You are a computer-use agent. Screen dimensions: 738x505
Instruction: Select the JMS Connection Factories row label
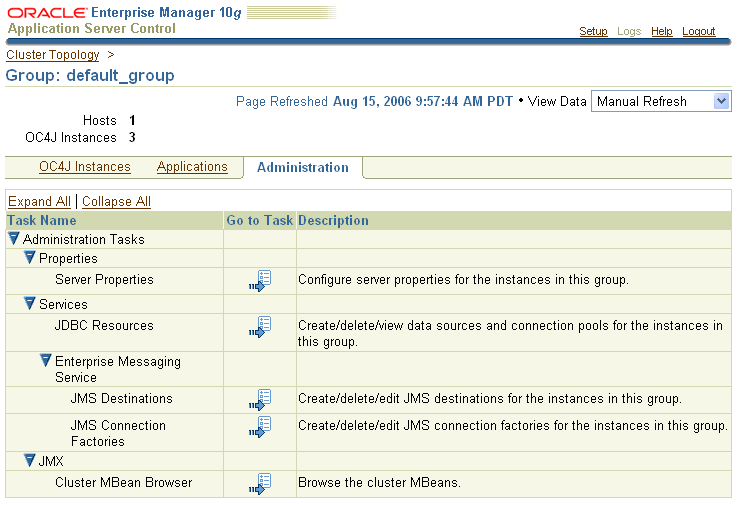click(x=118, y=433)
